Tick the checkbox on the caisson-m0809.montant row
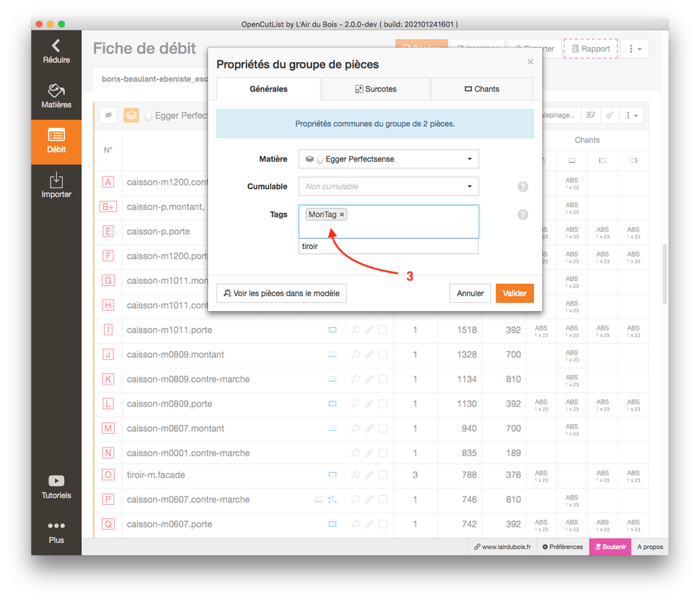This screenshot has height=600, width=700. point(383,354)
